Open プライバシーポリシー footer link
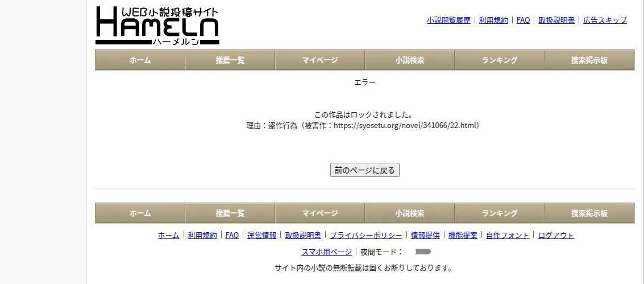 [x=366, y=236]
